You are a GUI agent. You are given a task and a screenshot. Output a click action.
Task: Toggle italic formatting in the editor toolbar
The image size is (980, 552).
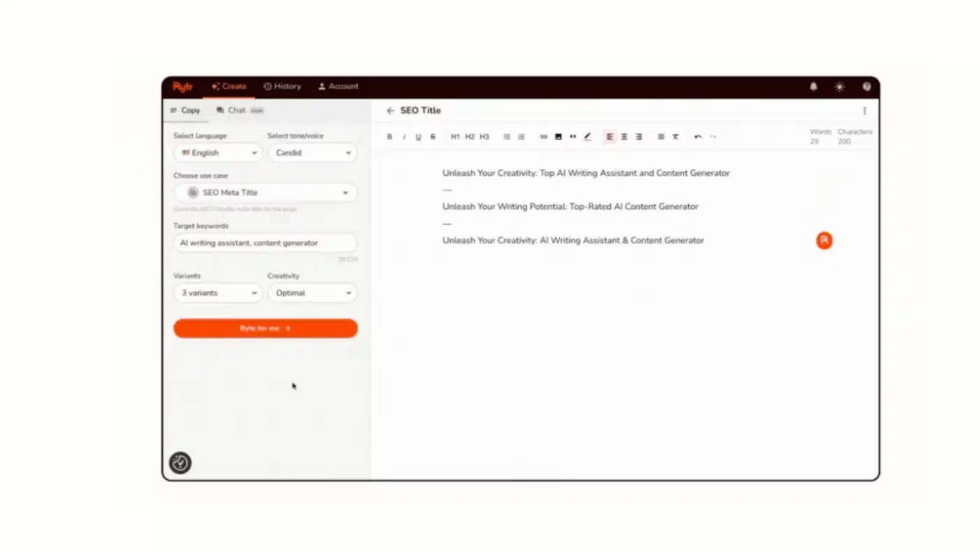pyautogui.click(x=404, y=137)
